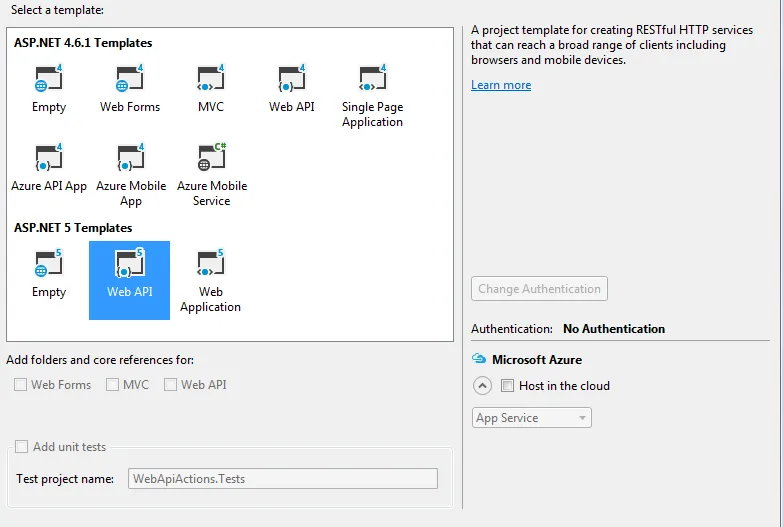Click the 'No Authentication' text
The image size is (783, 527).
pos(614,329)
